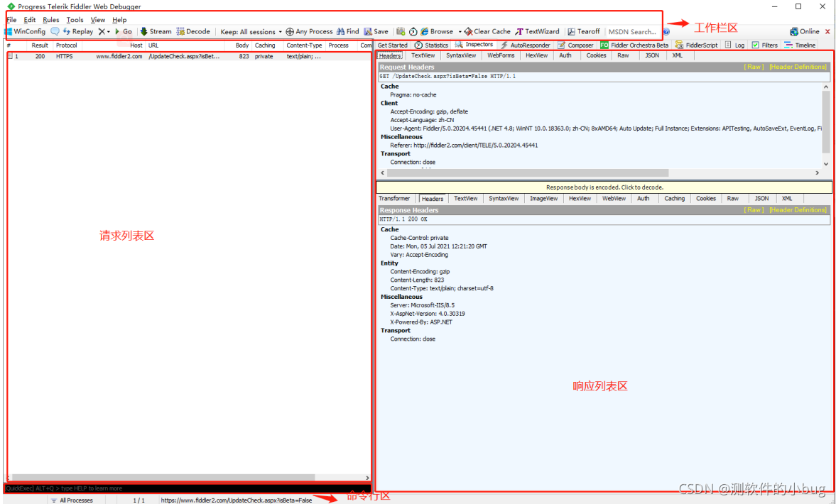This screenshot has height=504, width=836.
Task: Switch to the Statistics tab
Action: 431,45
